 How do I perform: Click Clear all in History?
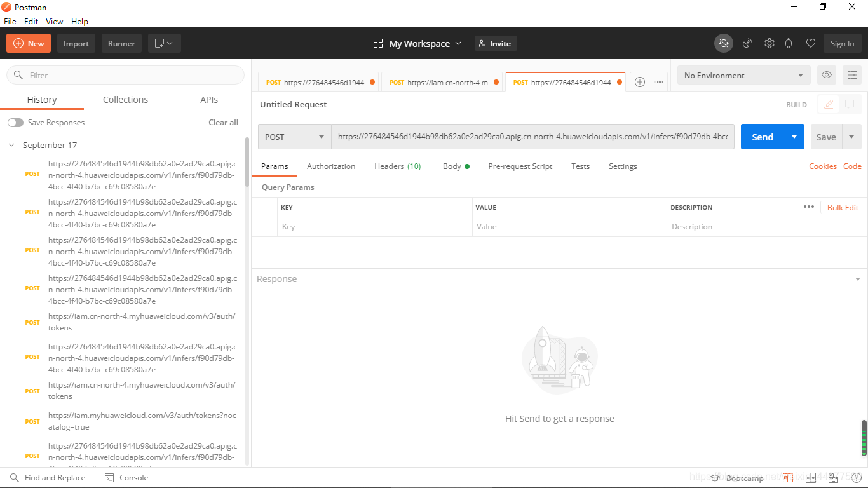pyautogui.click(x=224, y=123)
